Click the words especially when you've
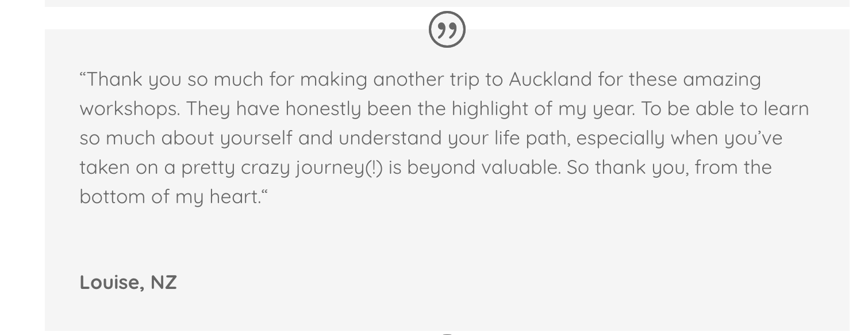This screenshot has height=335, width=868. point(679,139)
